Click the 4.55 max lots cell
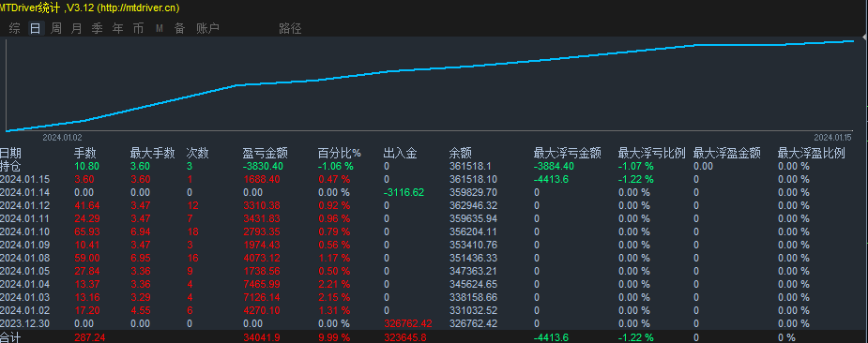 point(140,310)
